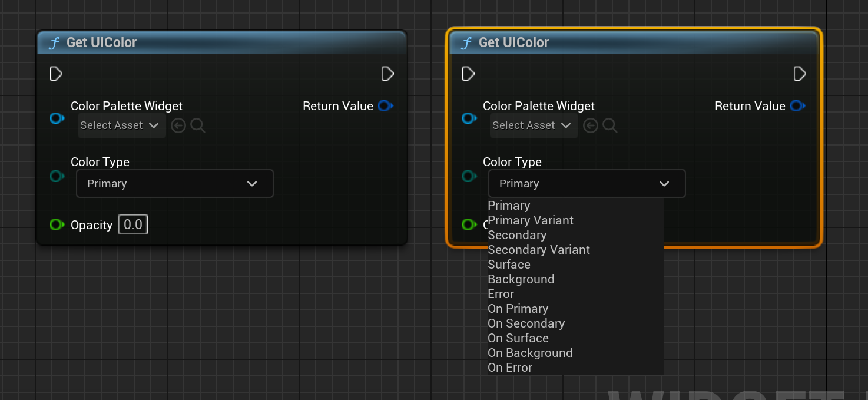Image resolution: width=868 pixels, height=400 pixels.
Task: Click function icon in selected node title
Action: point(466,43)
